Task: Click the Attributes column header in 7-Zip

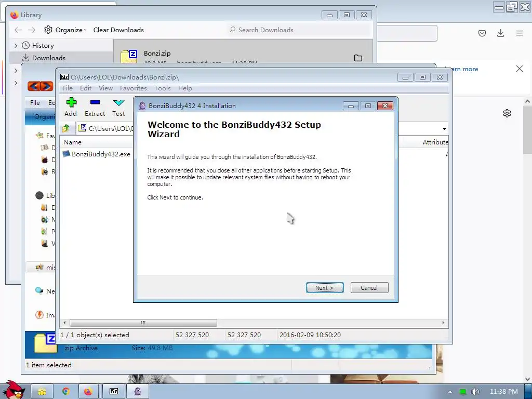Action: point(435,142)
